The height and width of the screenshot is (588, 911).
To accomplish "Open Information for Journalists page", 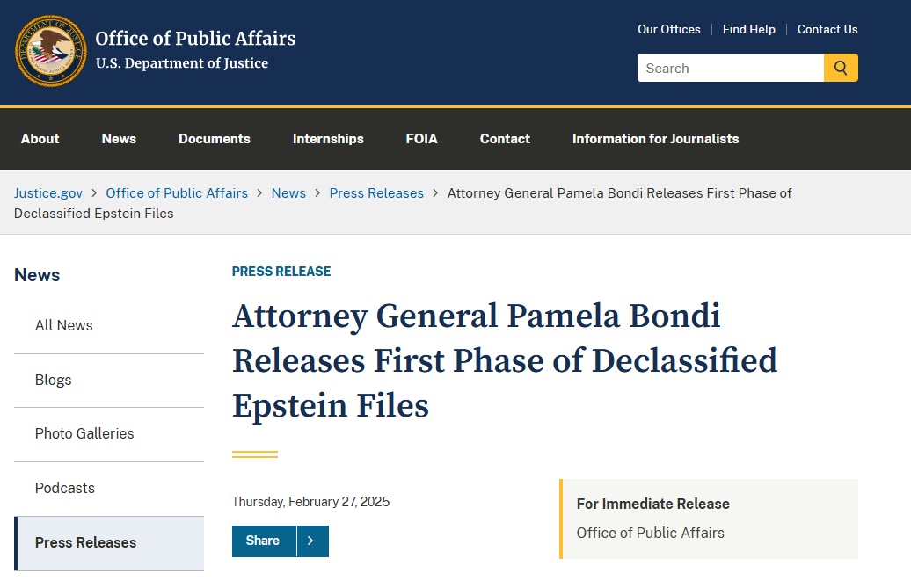I will pyautogui.click(x=655, y=139).
